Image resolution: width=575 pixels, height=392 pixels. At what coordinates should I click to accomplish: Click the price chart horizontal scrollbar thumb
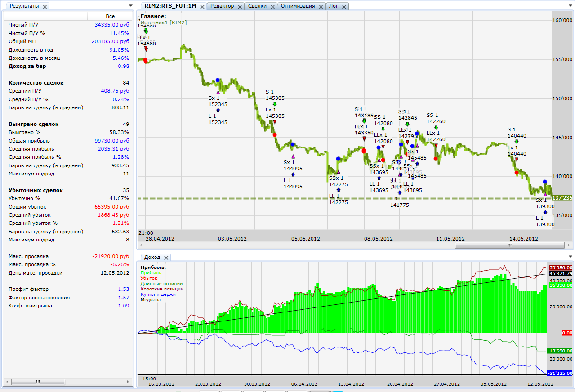click(509, 245)
